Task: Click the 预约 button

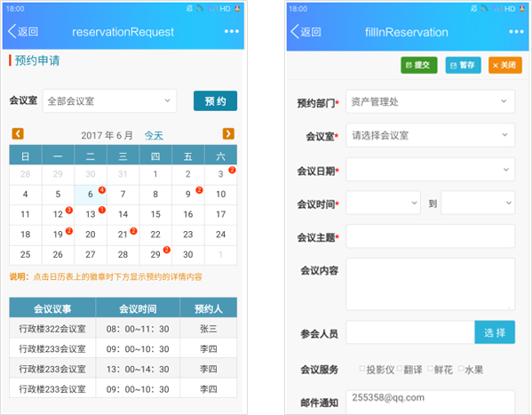Action: pyautogui.click(x=215, y=101)
